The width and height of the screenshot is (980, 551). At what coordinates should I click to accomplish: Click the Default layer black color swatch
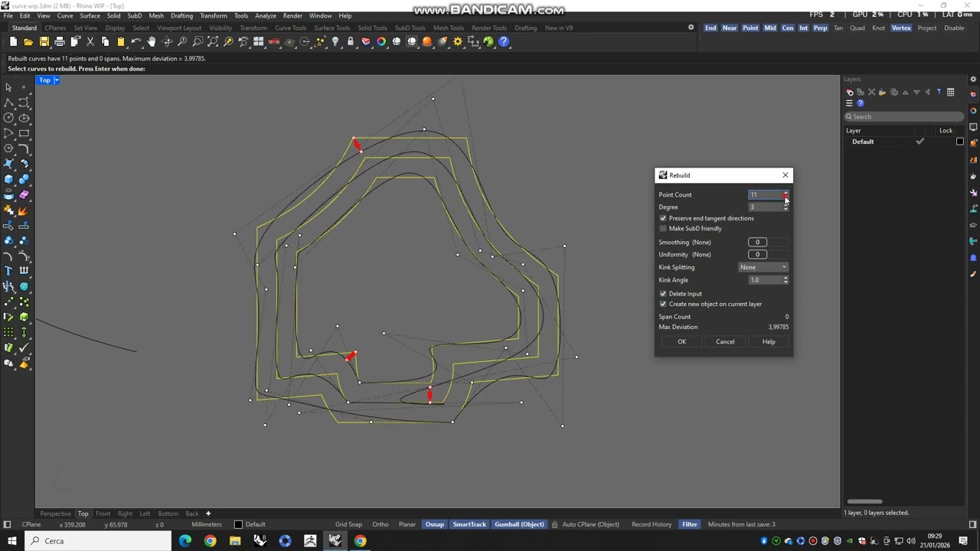pyautogui.click(x=960, y=142)
